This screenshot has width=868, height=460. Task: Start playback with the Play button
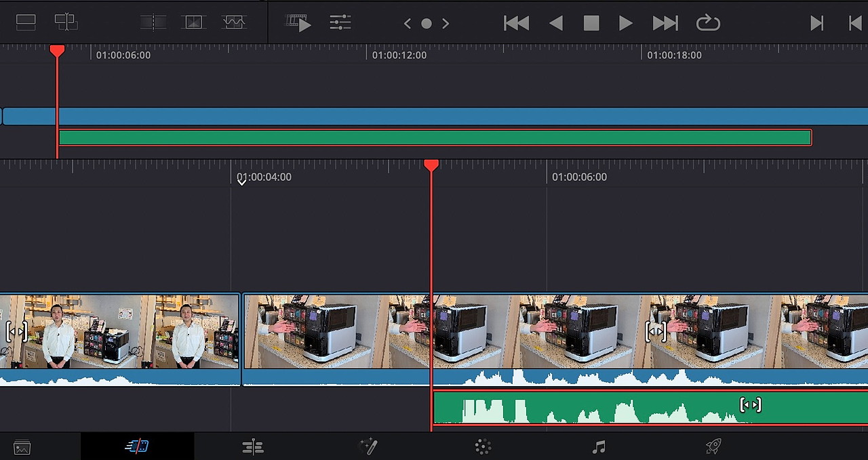[x=625, y=22]
